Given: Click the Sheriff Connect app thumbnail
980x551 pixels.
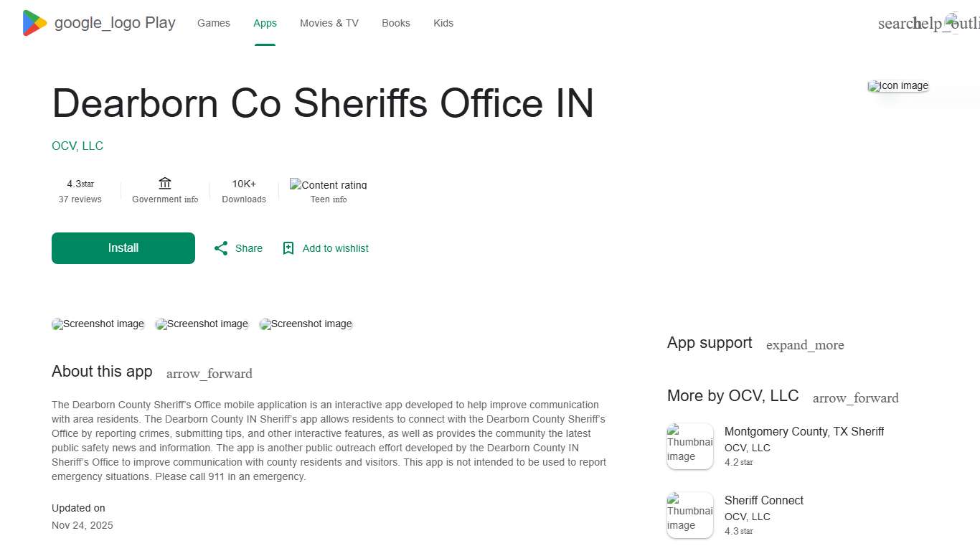Looking at the screenshot, I should coord(689,514).
